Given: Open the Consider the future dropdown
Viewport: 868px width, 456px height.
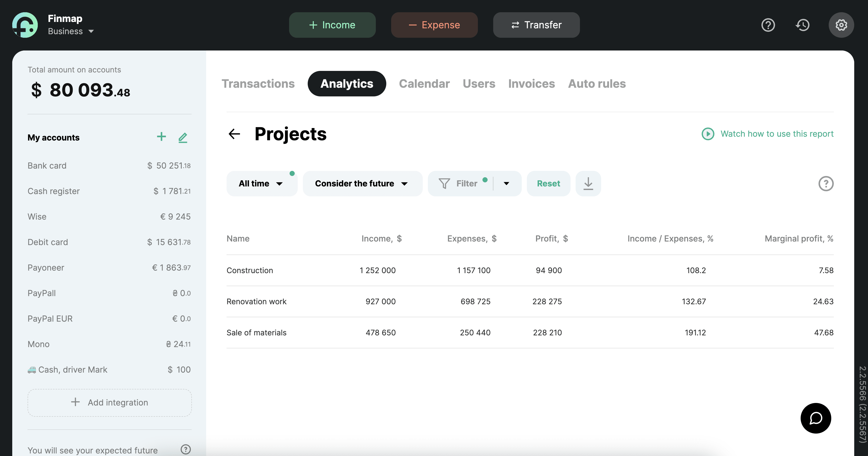Looking at the screenshot, I should point(362,184).
